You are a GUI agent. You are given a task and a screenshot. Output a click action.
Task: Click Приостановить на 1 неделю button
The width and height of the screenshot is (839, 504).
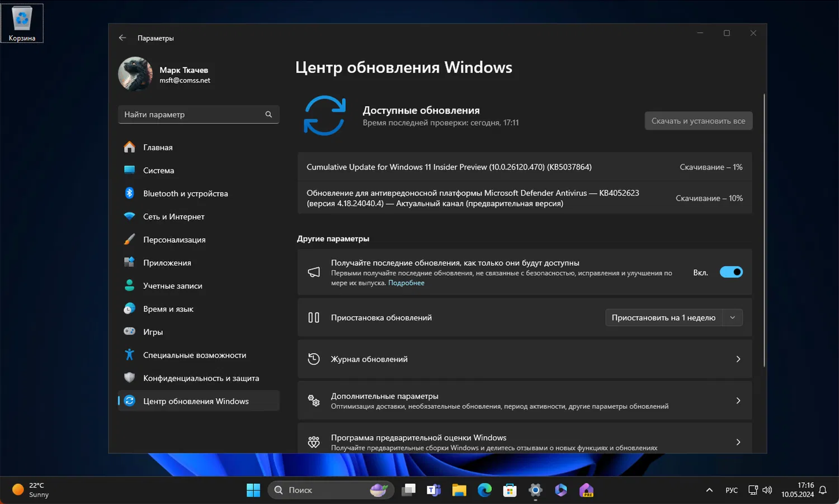pyautogui.click(x=664, y=318)
